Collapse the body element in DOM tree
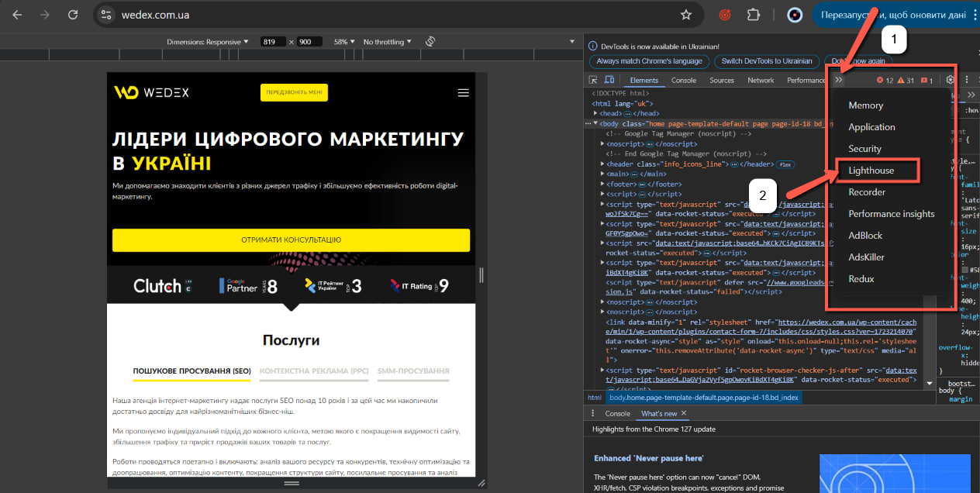The height and width of the screenshot is (493, 980). pyautogui.click(x=596, y=123)
